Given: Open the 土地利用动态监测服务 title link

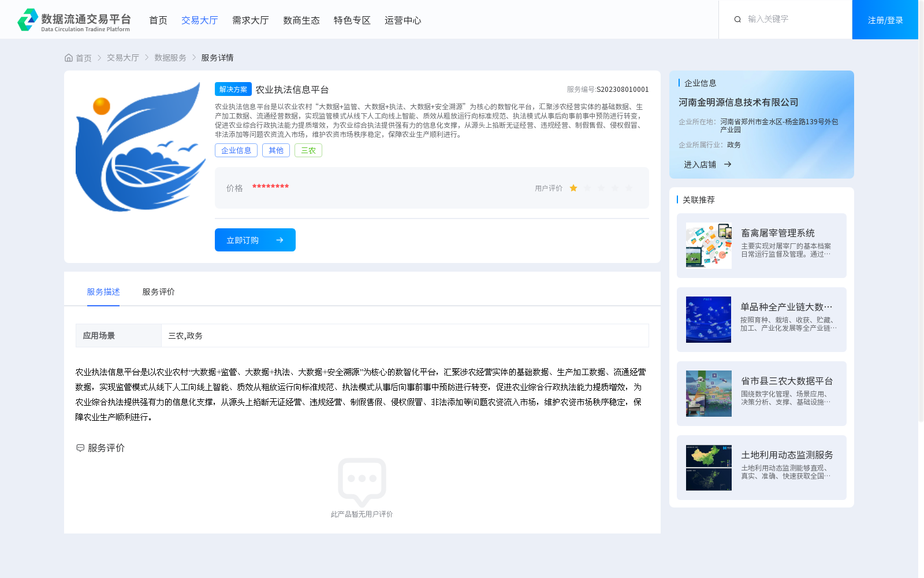Looking at the screenshot, I should click(787, 455).
